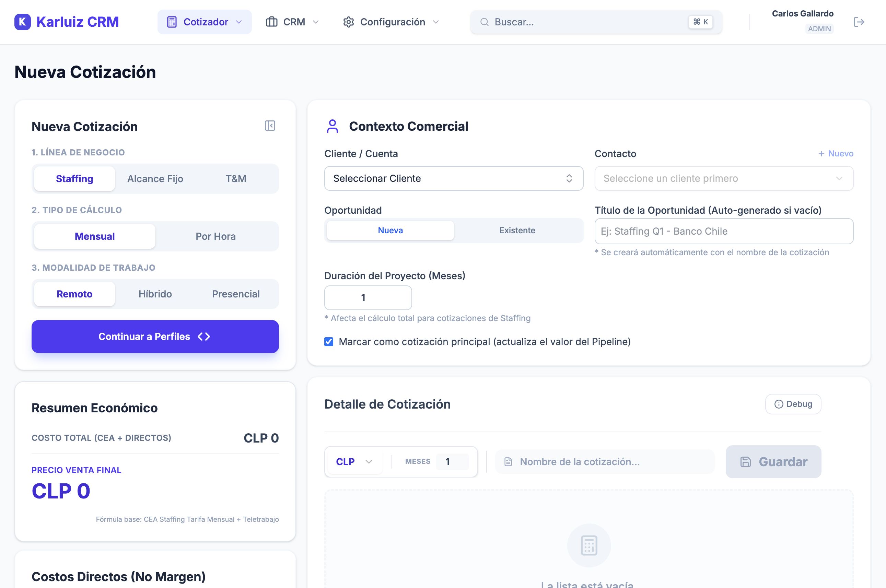Click Continuar a Perfiles button

pyautogui.click(x=155, y=337)
